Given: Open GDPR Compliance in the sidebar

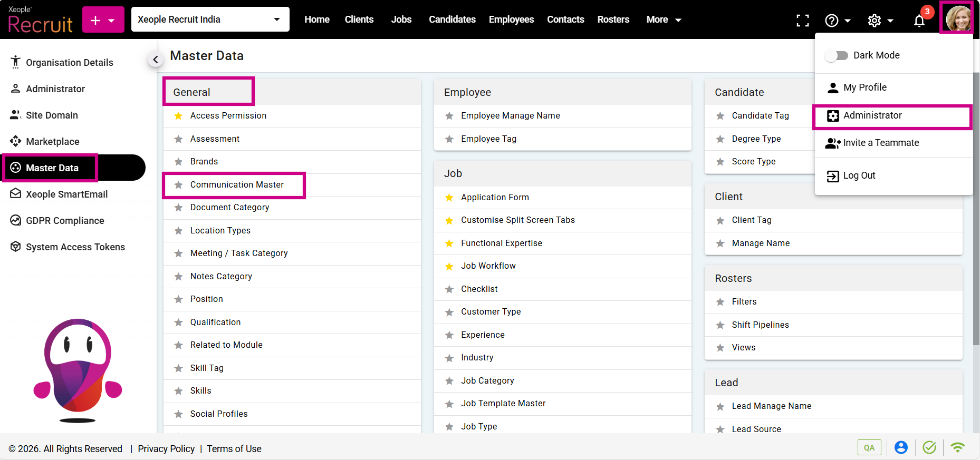Looking at the screenshot, I should coord(65,221).
